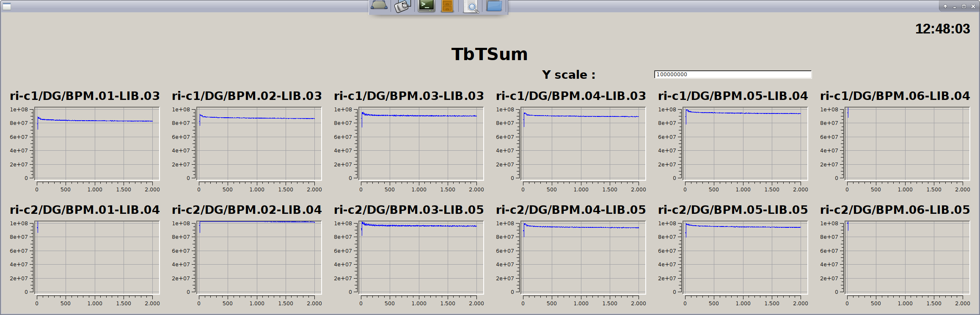980x315 pixels.
Task: Open the document search magnifier icon
Action: pos(471,6)
